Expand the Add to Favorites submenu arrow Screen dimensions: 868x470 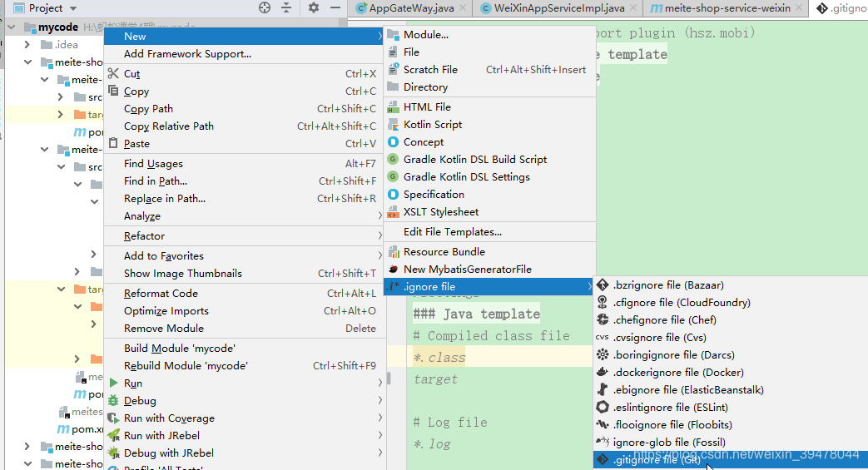point(379,255)
